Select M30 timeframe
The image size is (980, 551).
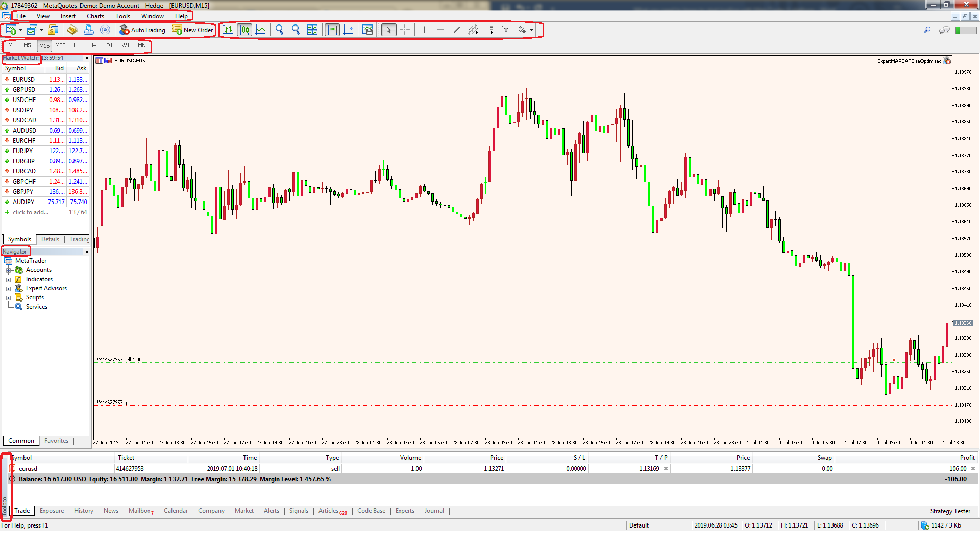tap(60, 45)
